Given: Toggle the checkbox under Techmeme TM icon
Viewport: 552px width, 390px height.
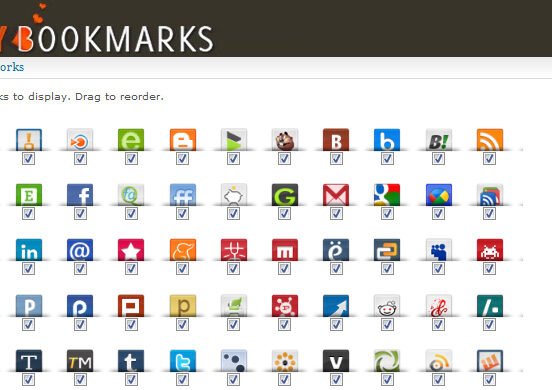Looking at the screenshot, I should click(80, 379).
